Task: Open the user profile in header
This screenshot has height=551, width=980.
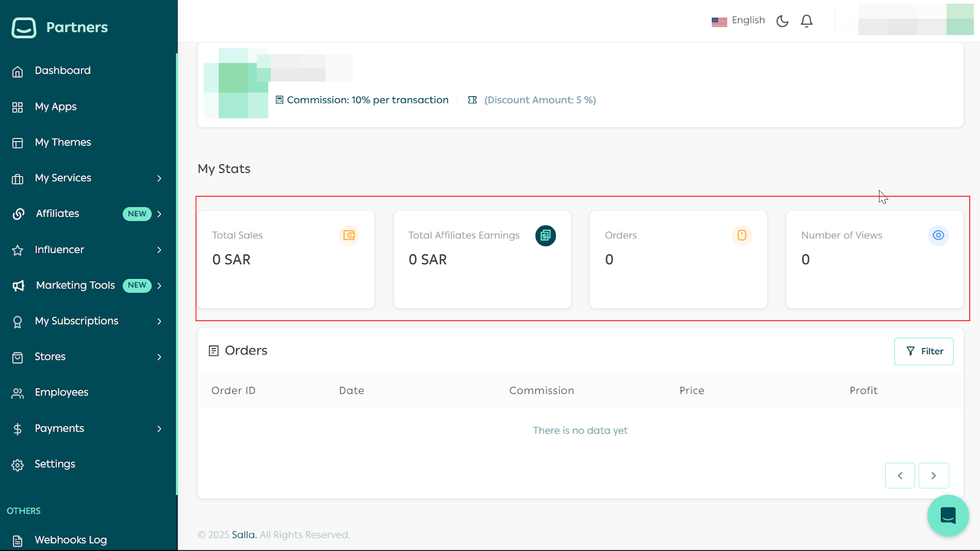Action: coord(915,20)
